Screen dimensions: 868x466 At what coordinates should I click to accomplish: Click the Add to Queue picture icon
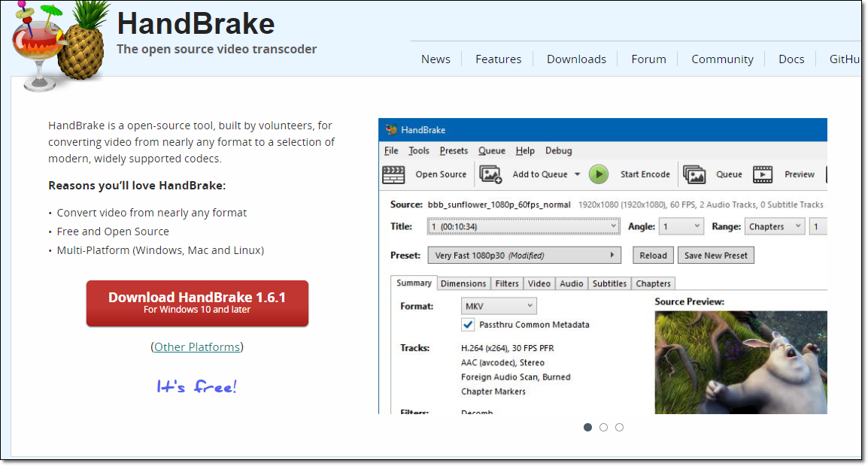coord(490,174)
